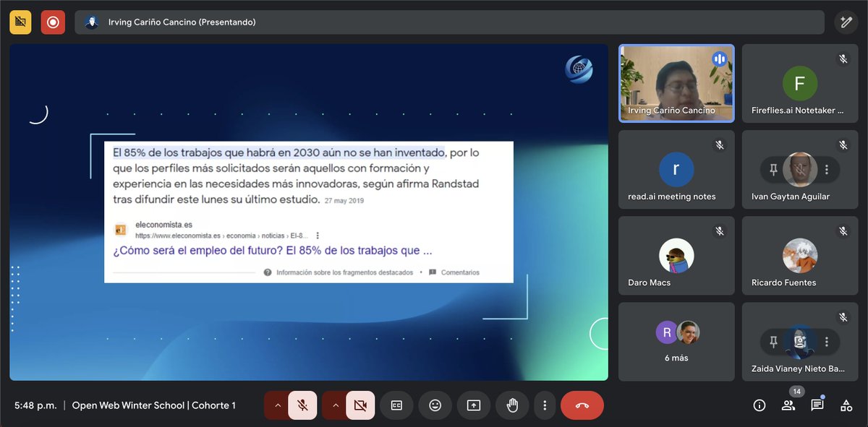Raise your hand
Image resolution: width=868 pixels, height=427 pixels.
coord(512,405)
